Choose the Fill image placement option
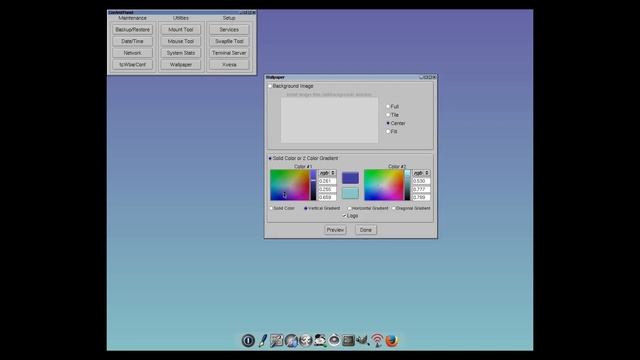Screen dimensions: 640x360 click(388, 131)
